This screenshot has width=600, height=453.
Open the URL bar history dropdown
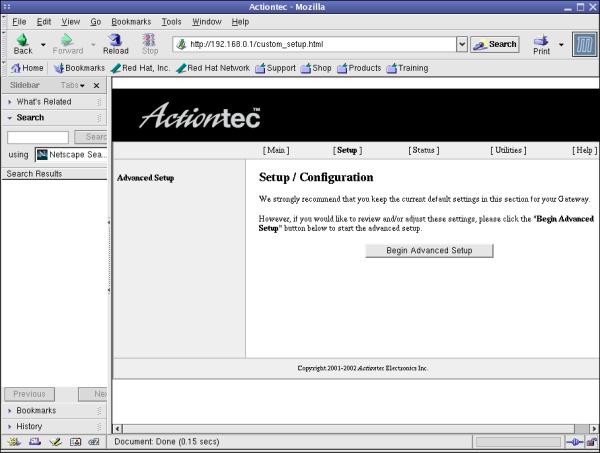[x=462, y=44]
